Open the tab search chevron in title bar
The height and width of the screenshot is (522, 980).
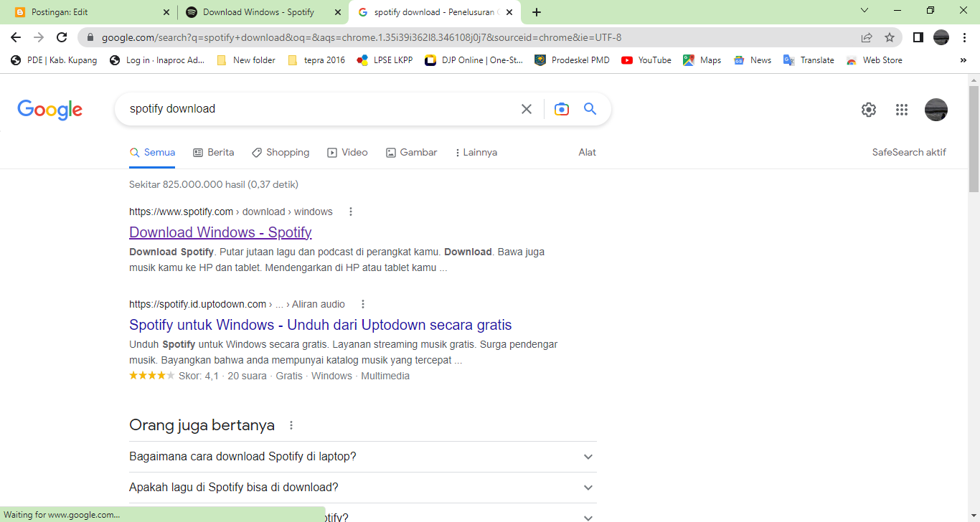(x=864, y=11)
